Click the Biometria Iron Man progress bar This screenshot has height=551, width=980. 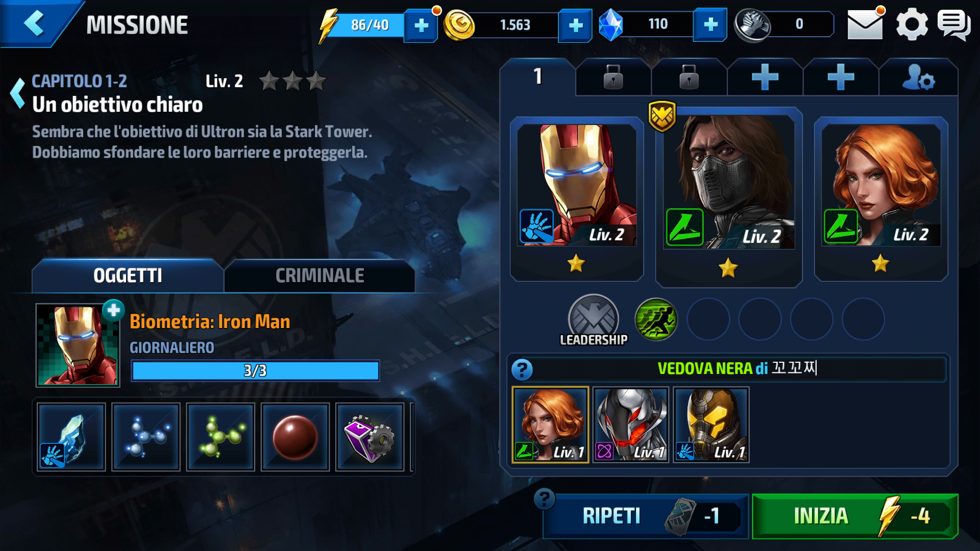coord(255,371)
